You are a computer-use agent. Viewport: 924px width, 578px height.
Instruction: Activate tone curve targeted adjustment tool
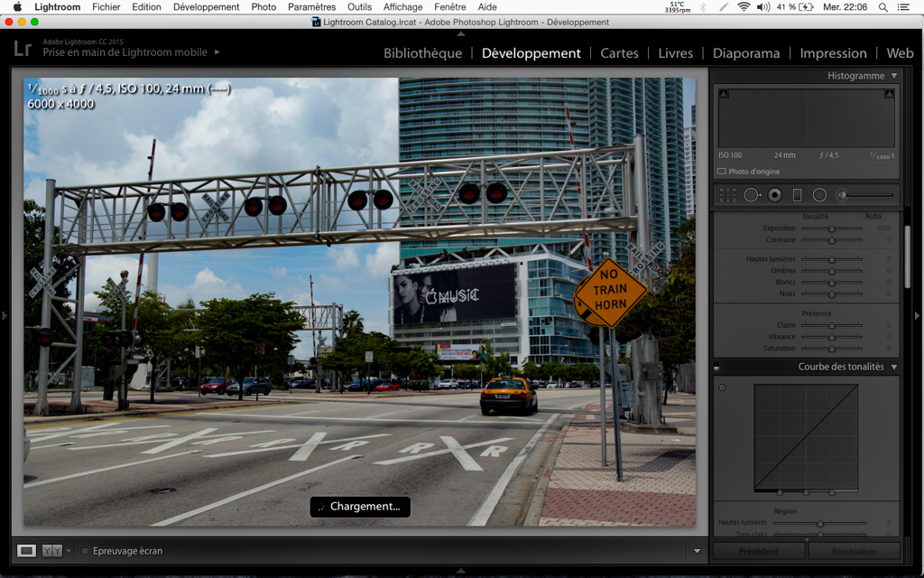coord(722,387)
